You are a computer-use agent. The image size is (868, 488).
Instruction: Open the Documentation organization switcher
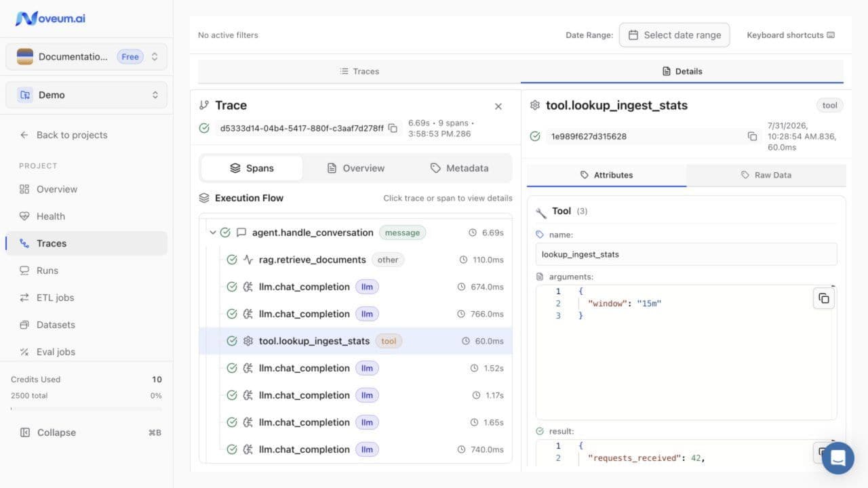87,57
